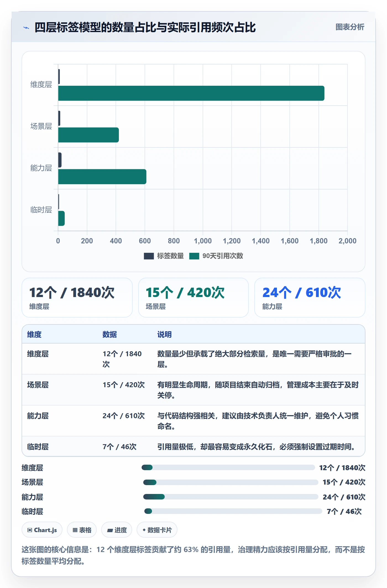The width and height of the screenshot is (387, 588).
Task: Select the 12个 / 1840次 data card
Action: [x=77, y=298]
